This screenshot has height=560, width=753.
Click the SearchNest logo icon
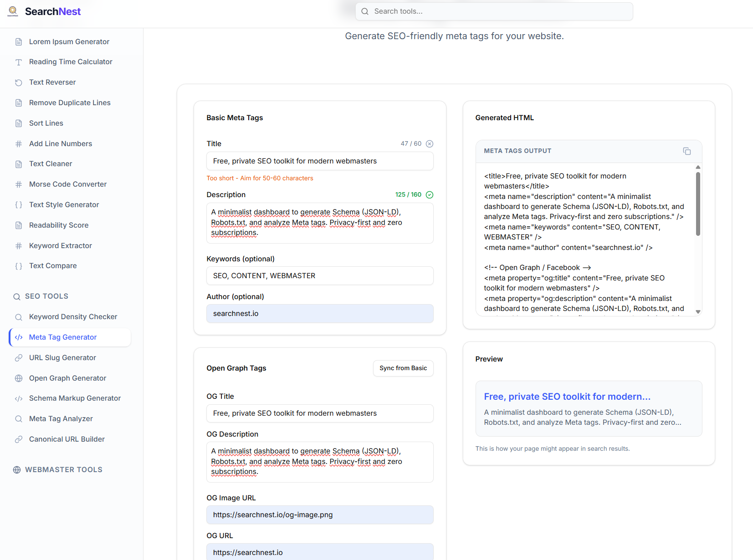point(13,11)
